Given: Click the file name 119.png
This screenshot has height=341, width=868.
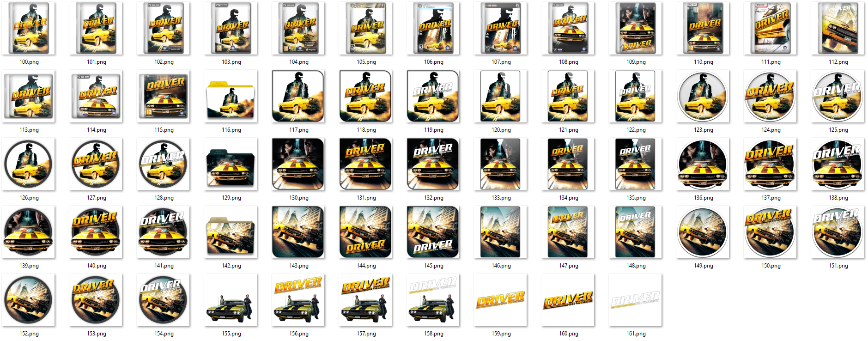Looking at the screenshot, I should click(x=434, y=130).
